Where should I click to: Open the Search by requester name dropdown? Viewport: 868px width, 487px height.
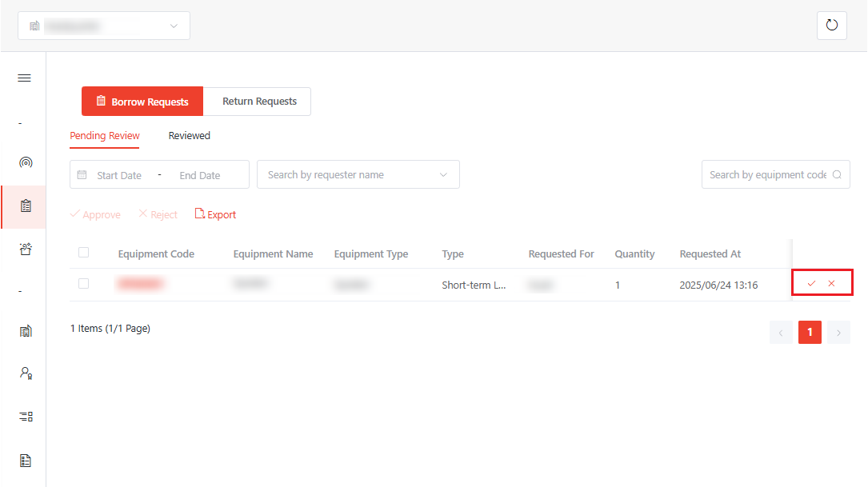click(358, 175)
